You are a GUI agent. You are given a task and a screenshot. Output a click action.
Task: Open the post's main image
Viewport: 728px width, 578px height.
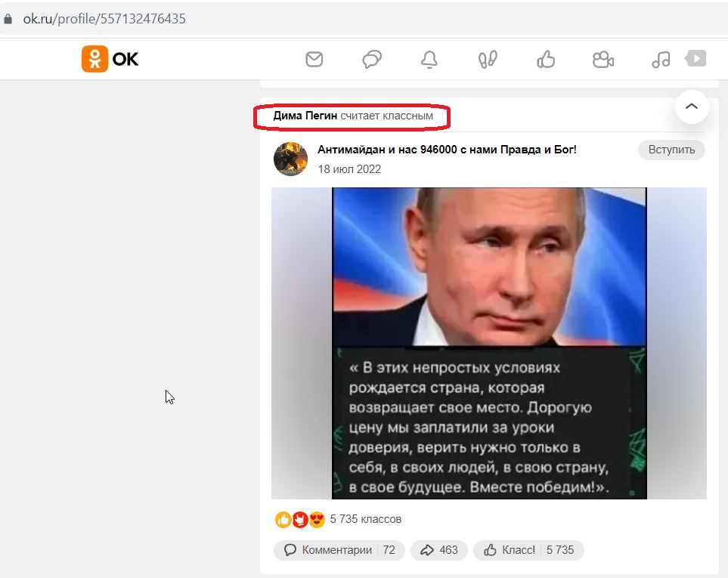coord(489,343)
